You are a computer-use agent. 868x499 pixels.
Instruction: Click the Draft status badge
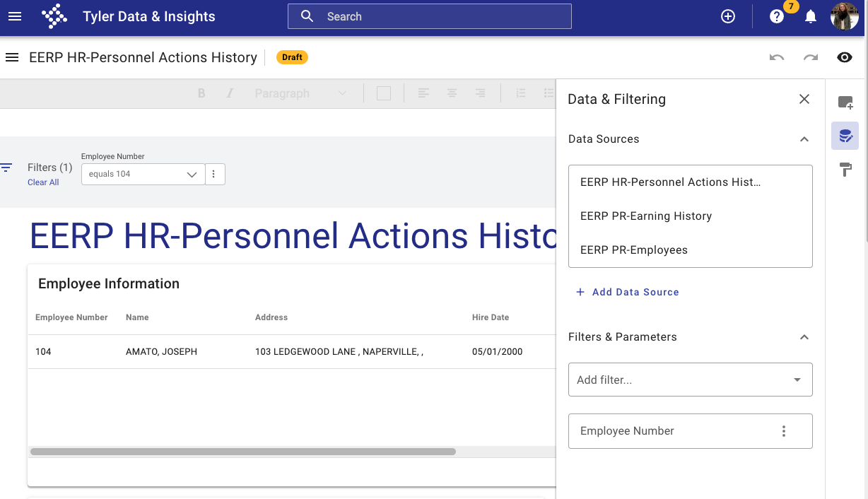pyautogui.click(x=292, y=57)
